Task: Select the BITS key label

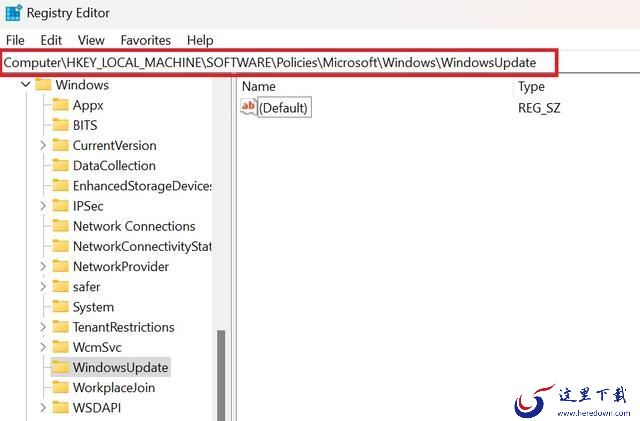Action: coord(85,125)
